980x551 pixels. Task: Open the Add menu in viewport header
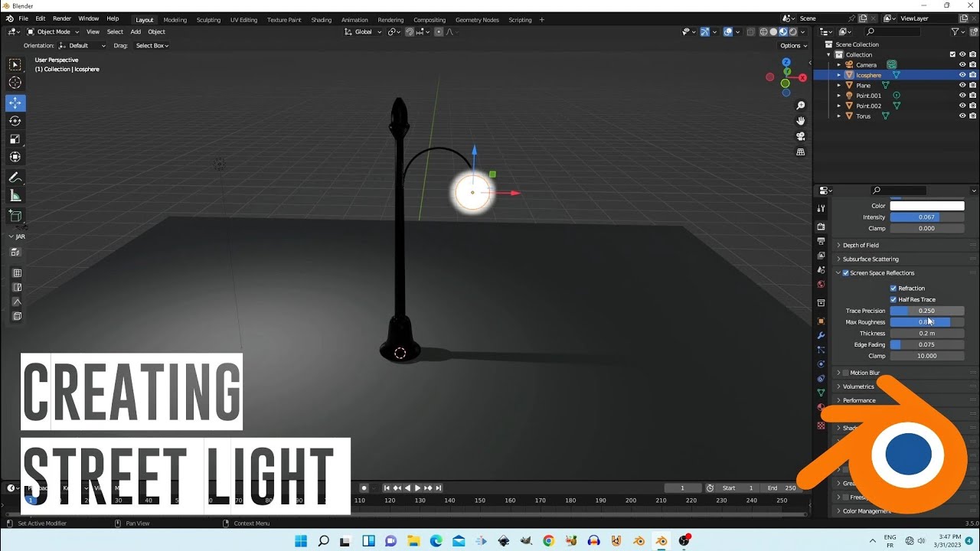[x=136, y=31]
